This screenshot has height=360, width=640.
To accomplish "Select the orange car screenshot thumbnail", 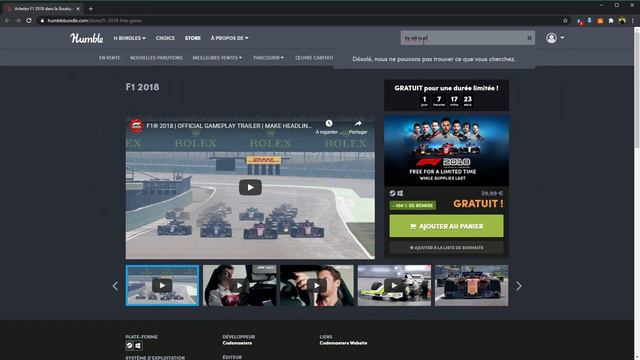I will [x=471, y=285].
